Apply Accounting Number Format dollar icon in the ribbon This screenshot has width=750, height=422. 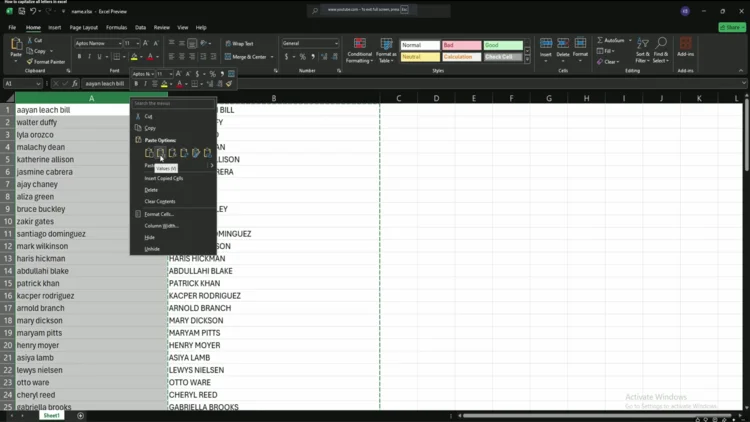coord(287,56)
